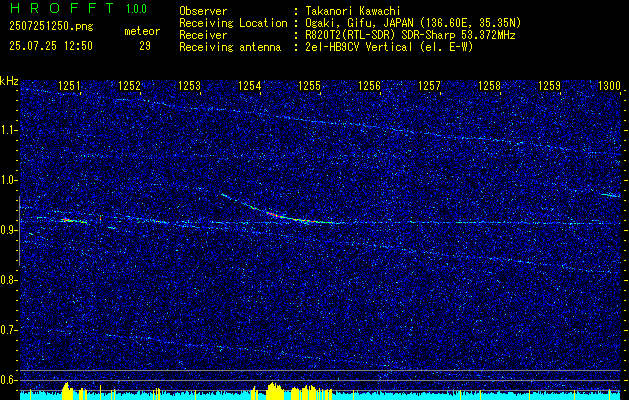
Task: Click the kHz axis unit label
Action: [9, 81]
